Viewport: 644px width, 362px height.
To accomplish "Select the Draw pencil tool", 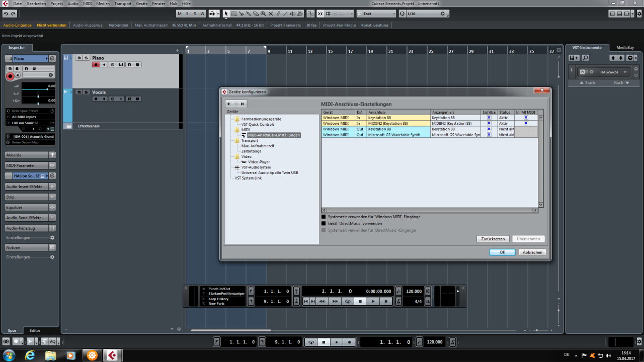I will [x=278, y=14].
